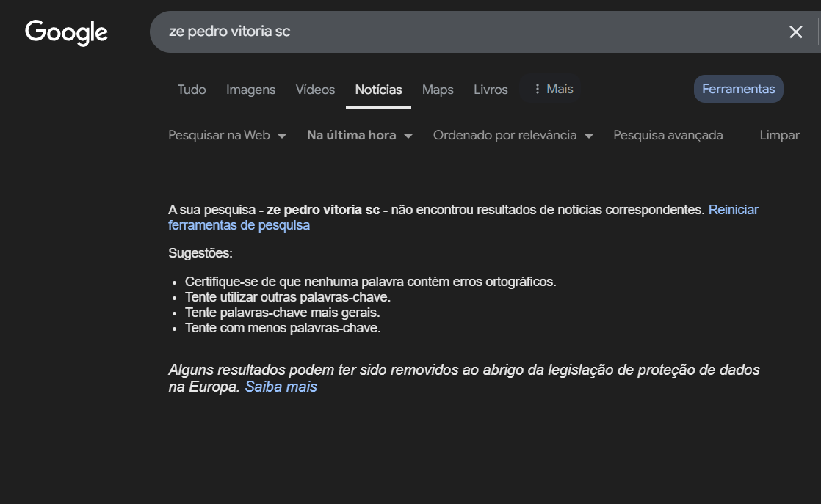Go to the Vídeos tab
The width and height of the screenshot is (821, 504).
[x=315, y=90]
